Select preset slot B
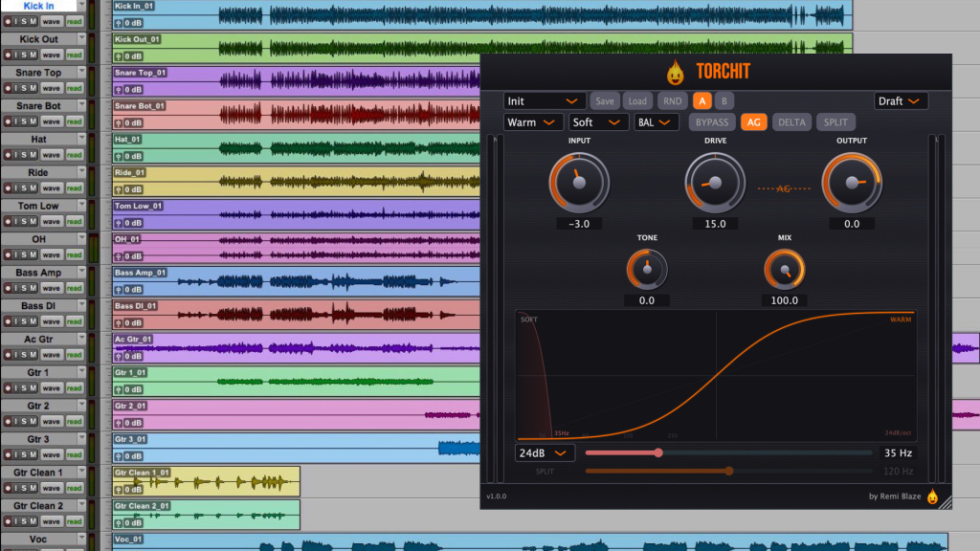Image resolution: width=980 pixels, height=551 pixels. click(x=724, y=101)
